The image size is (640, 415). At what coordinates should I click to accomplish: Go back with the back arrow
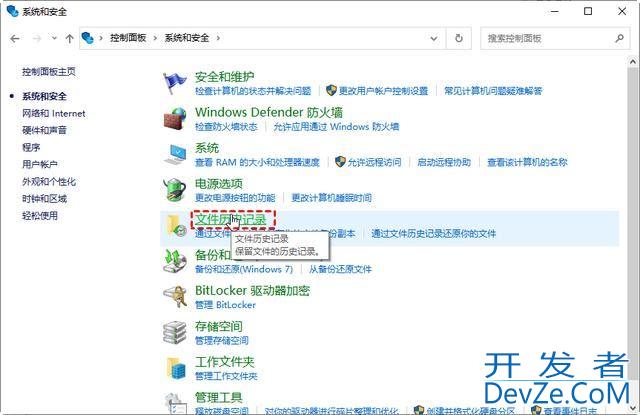coord(15,38)
